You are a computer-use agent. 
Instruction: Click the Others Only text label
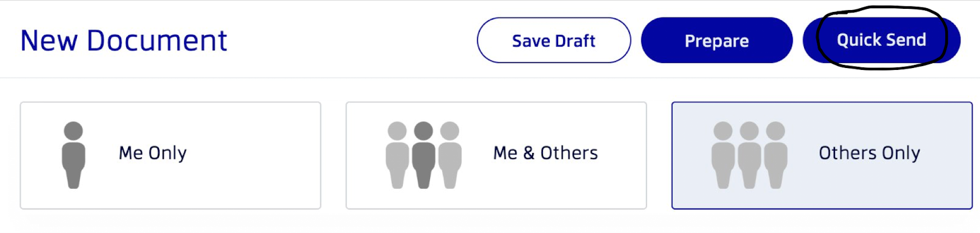click(869, 153)
